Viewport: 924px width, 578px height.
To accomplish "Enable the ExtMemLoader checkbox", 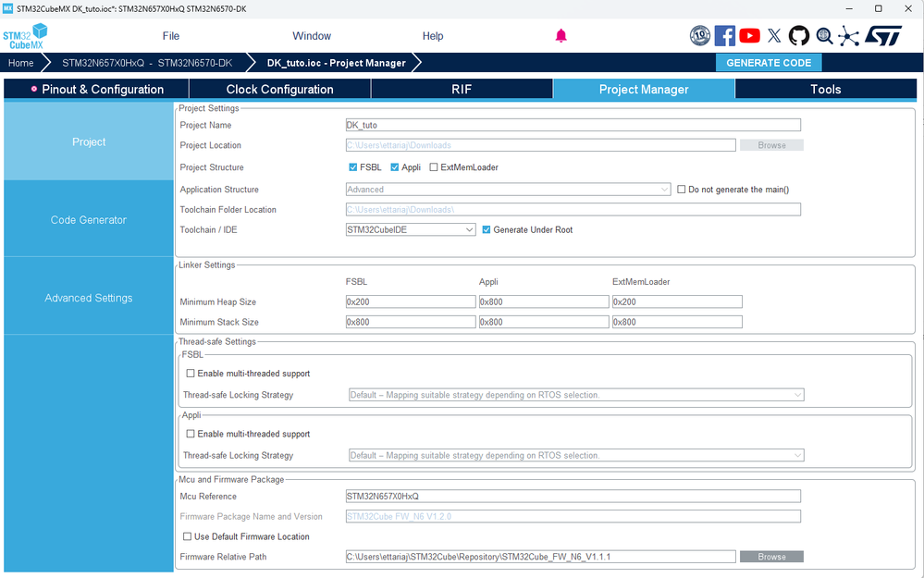I will [434, 167].
